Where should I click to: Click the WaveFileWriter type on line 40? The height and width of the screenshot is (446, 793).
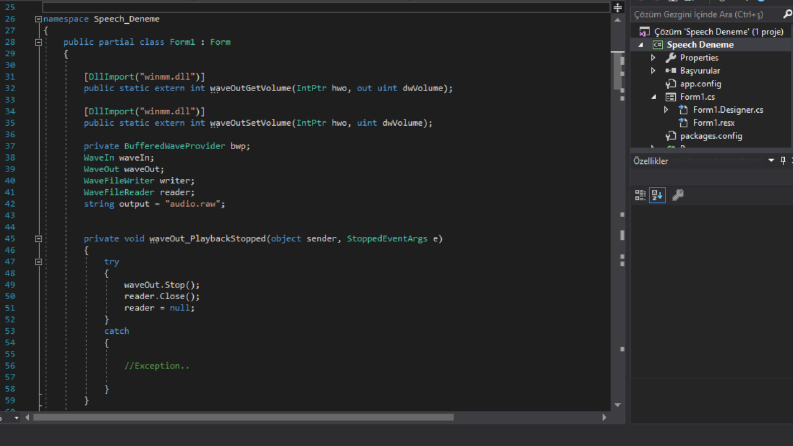tap(119, 181)
